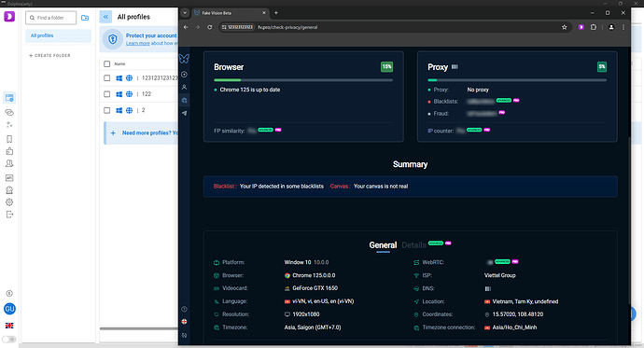Switch to the Details tab

(413, 245)
